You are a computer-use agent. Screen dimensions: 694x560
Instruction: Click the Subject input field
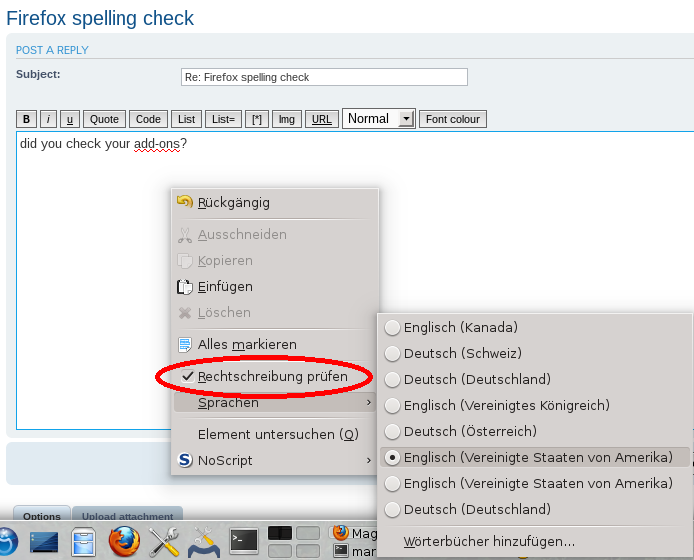tap(324, 77)
